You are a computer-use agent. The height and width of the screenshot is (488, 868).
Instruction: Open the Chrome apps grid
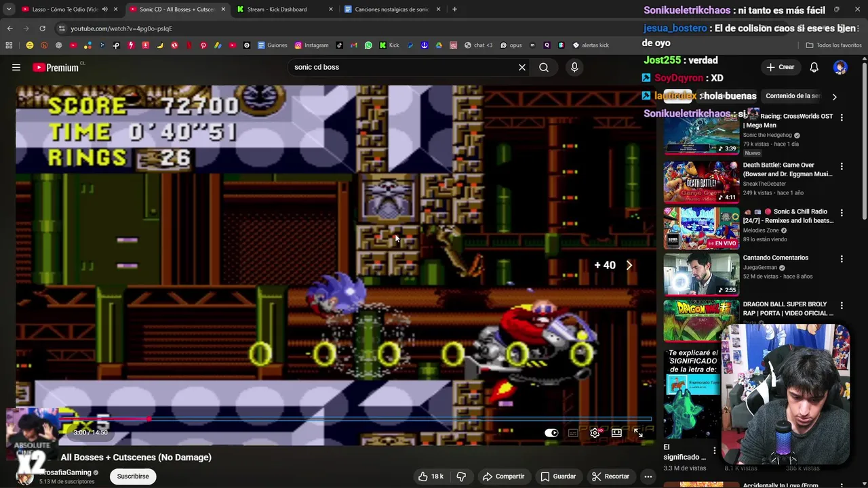[x=9, y=45]
